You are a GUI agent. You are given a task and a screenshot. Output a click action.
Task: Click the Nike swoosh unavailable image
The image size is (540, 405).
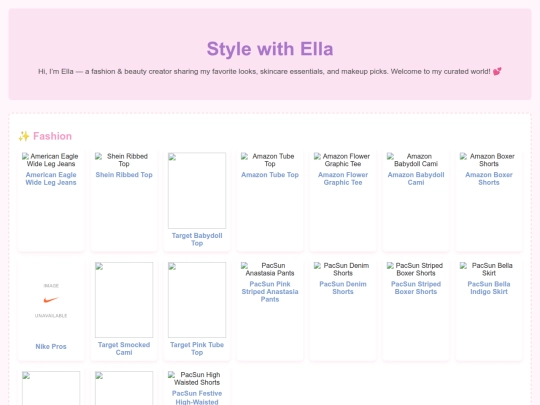coord(51,300)
